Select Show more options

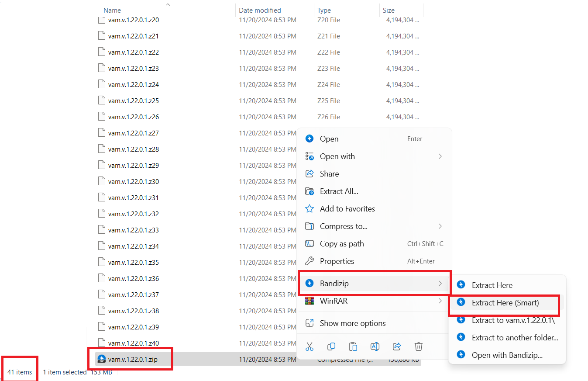(x=374, y=323)
